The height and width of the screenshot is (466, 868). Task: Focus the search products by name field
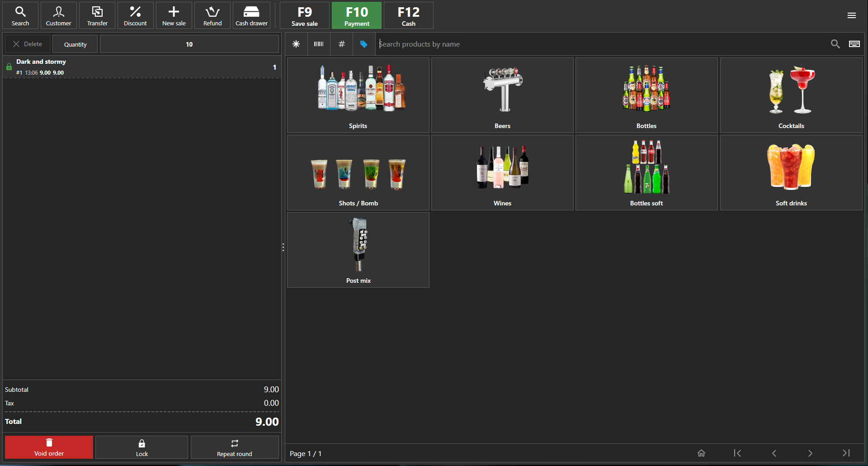pyautogui.click(x=601, y=44)
